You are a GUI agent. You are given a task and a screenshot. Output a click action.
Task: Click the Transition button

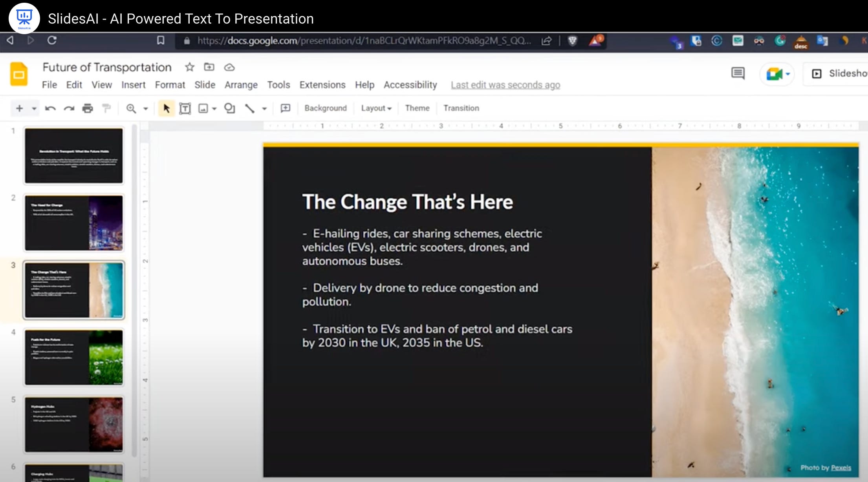click(x=461, y=108)
